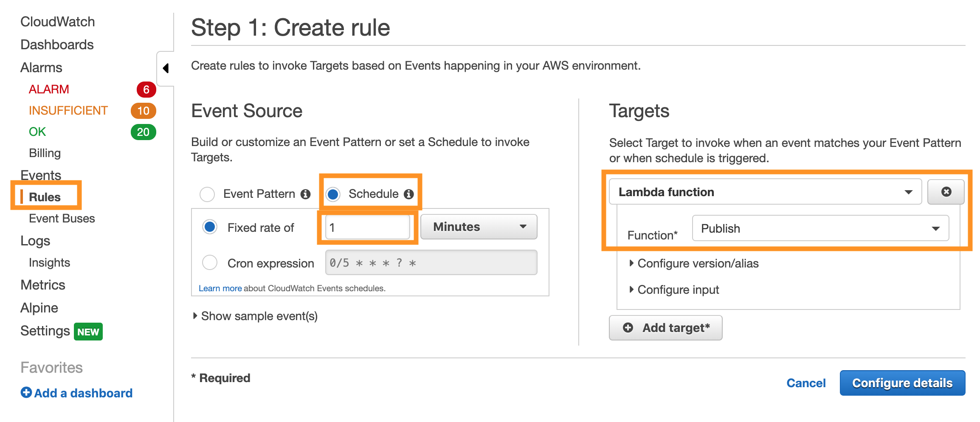Open the Publish function dropdown
Viewport: 980px width, 422px height.
pos(820,228)
